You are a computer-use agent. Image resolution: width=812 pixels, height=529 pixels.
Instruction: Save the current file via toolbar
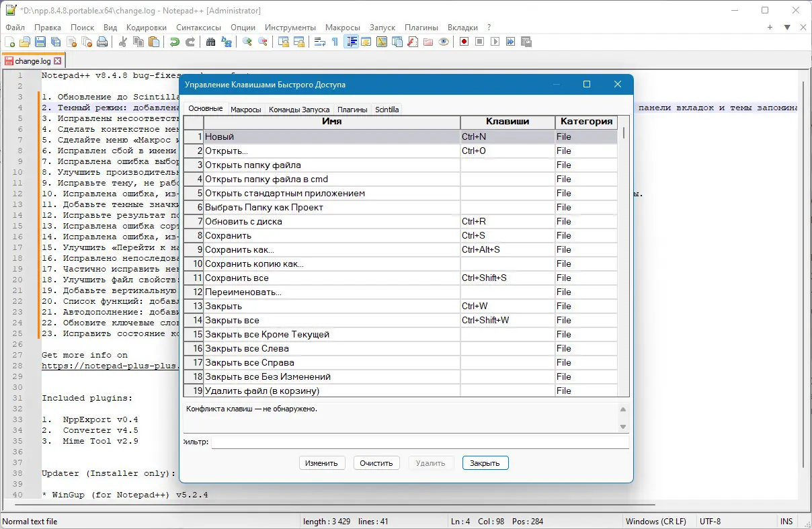40,42
